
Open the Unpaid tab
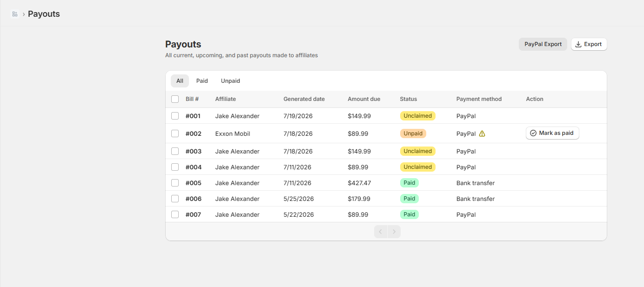click(x=230, y=81)
